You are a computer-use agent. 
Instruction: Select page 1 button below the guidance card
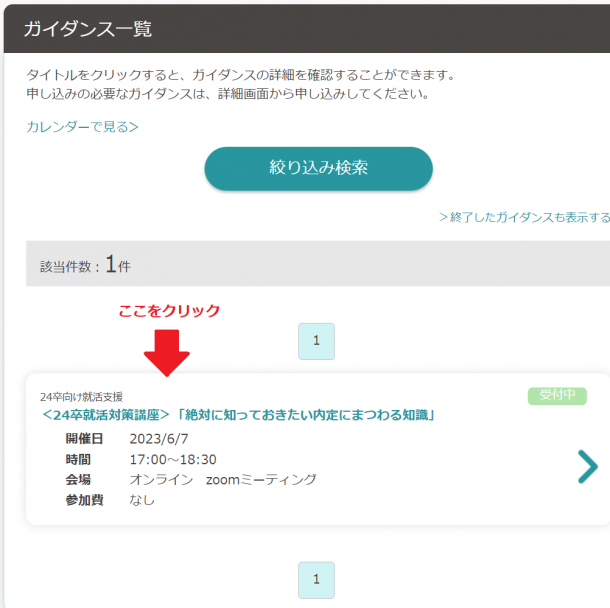pyautogui.click(x=316, y=580)
